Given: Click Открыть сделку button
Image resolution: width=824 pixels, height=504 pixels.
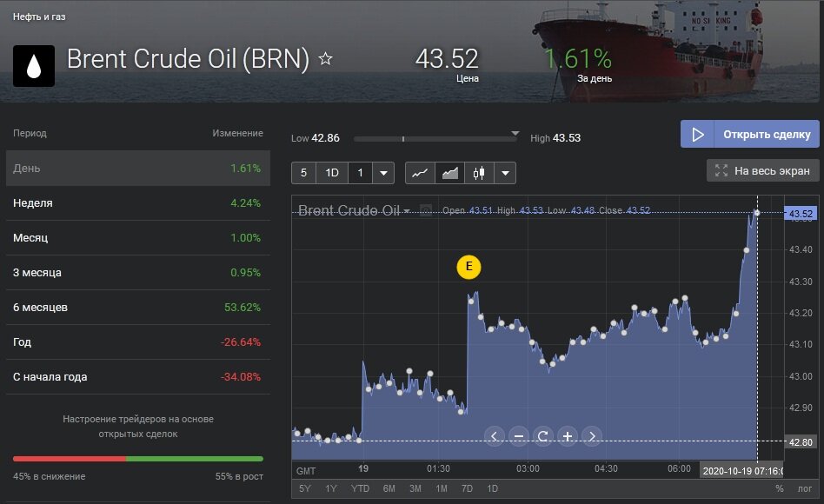Looking at the screenshot, I should [749, 135].
